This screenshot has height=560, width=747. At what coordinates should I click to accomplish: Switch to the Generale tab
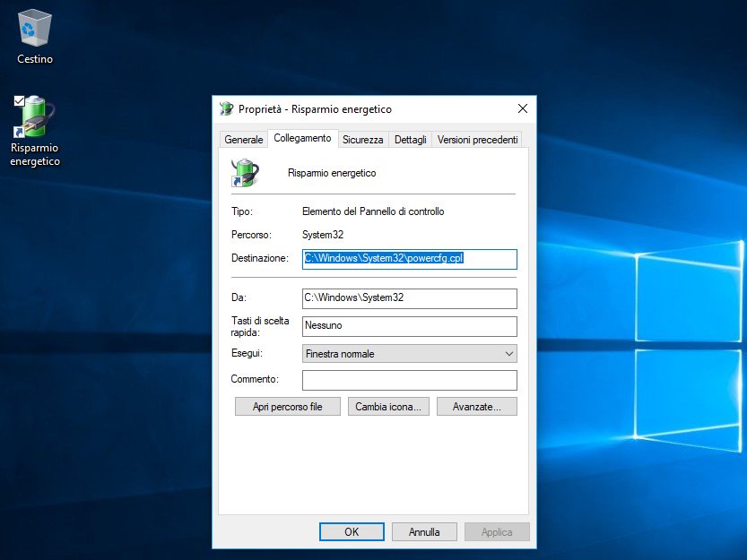coord(243,140)
